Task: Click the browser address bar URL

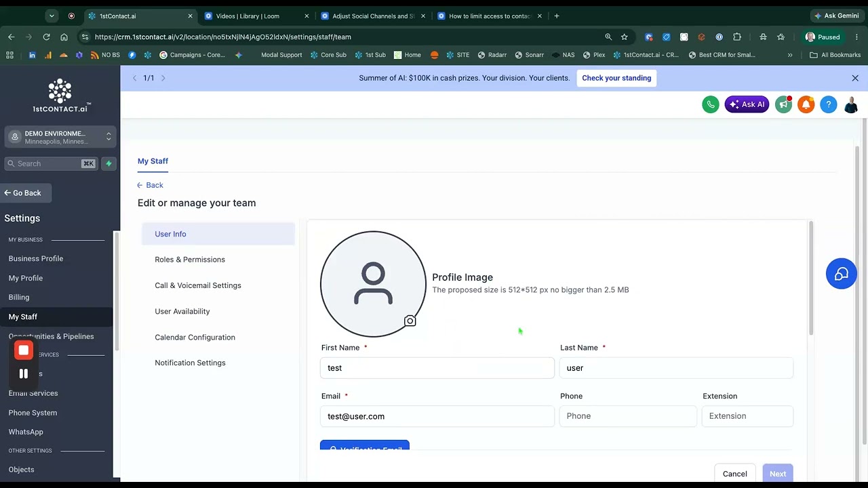Action: tap(223, 37)
